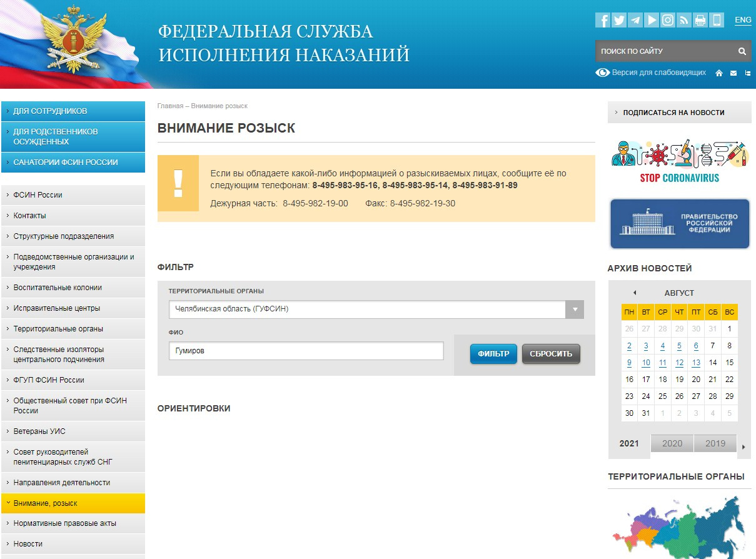Click the printer icon for print version

[700, 20]
